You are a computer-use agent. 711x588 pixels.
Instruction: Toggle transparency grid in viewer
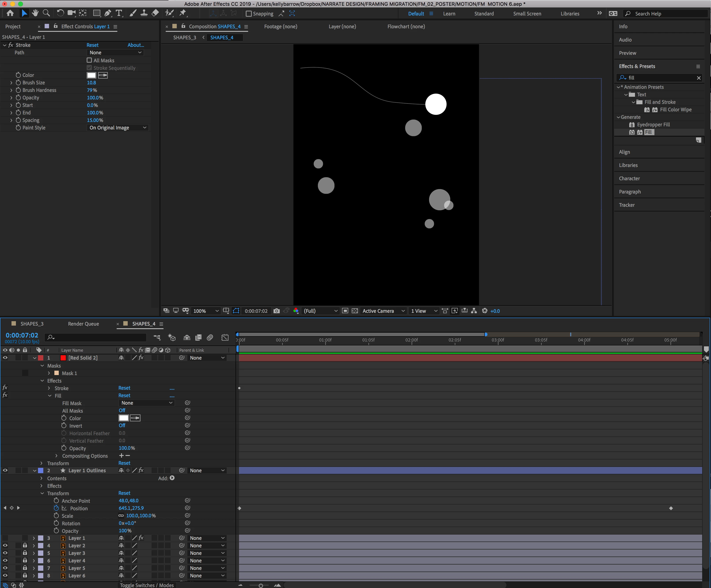[x=355, y=311]
